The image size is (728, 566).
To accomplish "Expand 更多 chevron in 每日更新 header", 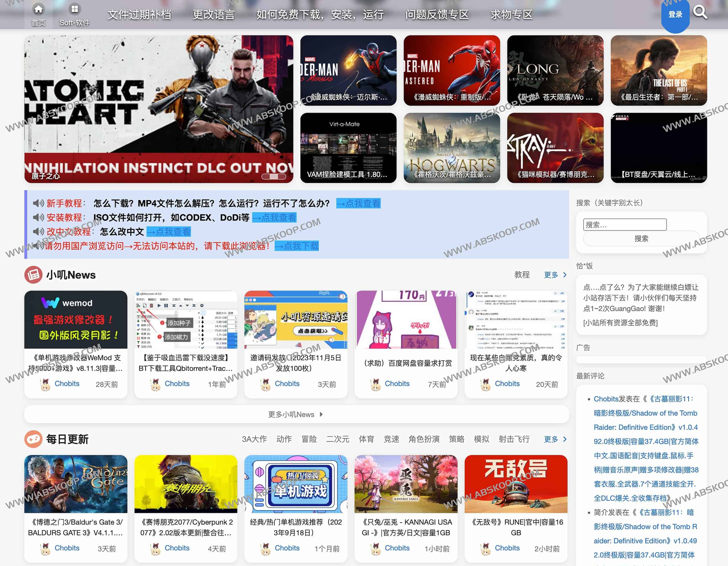I will tap(564, 439).
